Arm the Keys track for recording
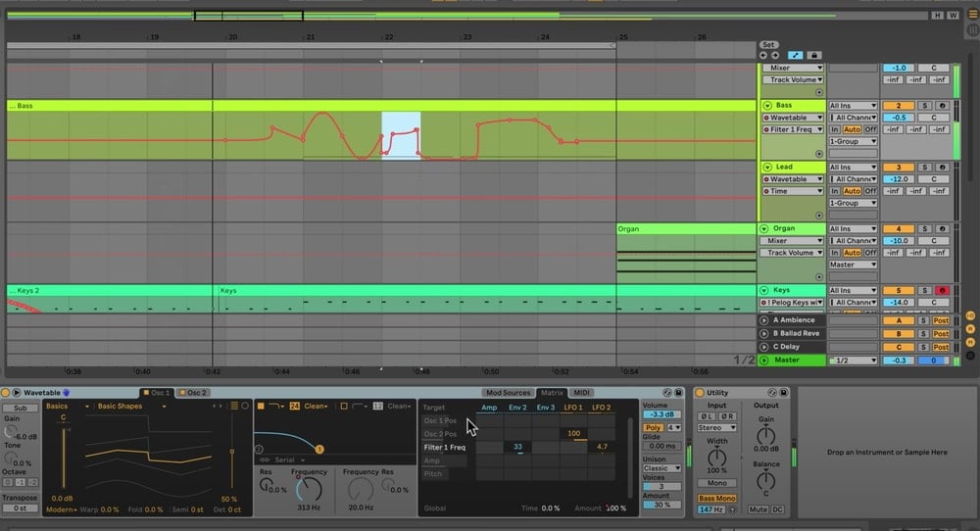This screenshot has width=980, height=531. pyautogui.click(x=940, y=290)
